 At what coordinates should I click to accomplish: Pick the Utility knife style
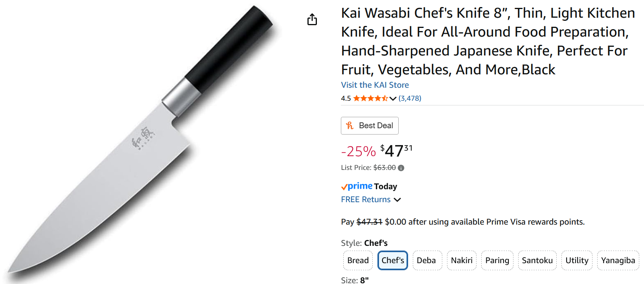577,260
